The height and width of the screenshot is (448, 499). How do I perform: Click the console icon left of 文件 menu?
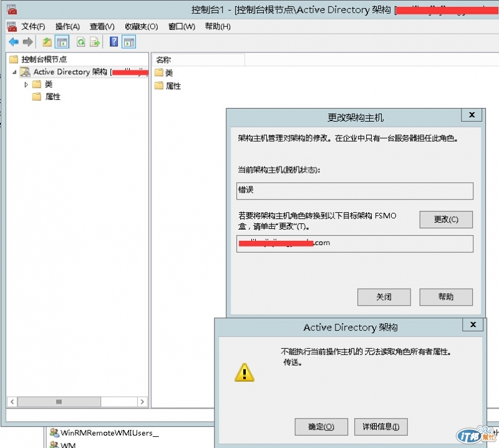pos(12,26)
